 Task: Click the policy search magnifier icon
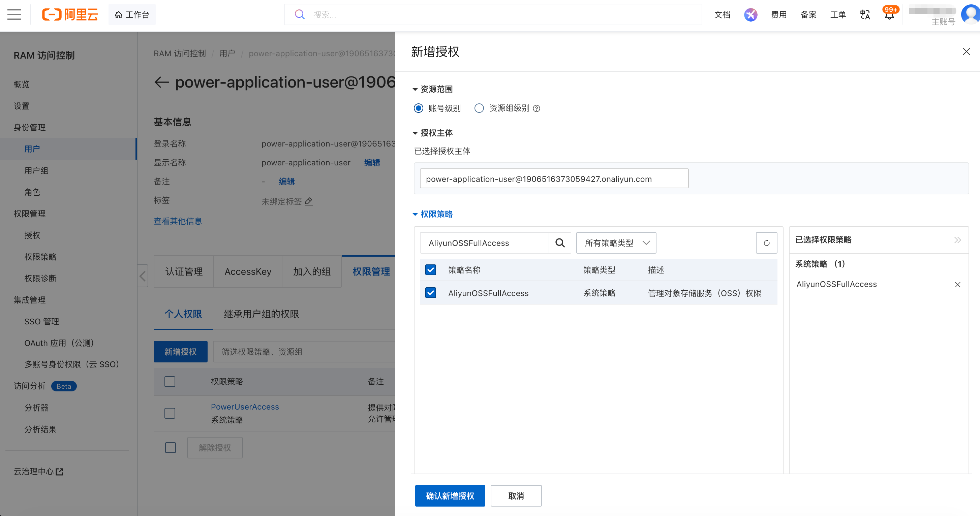click(x=560, y=243)
